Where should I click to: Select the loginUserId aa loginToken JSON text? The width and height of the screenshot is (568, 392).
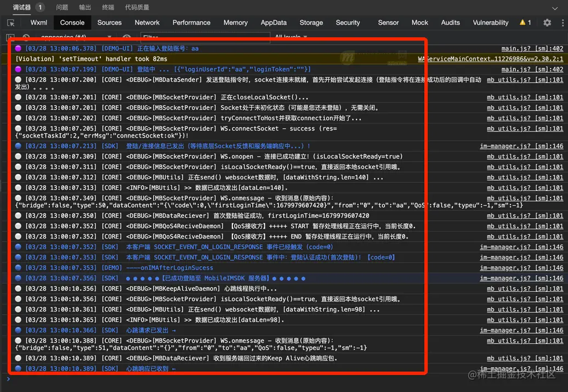(x=242, y=69)
